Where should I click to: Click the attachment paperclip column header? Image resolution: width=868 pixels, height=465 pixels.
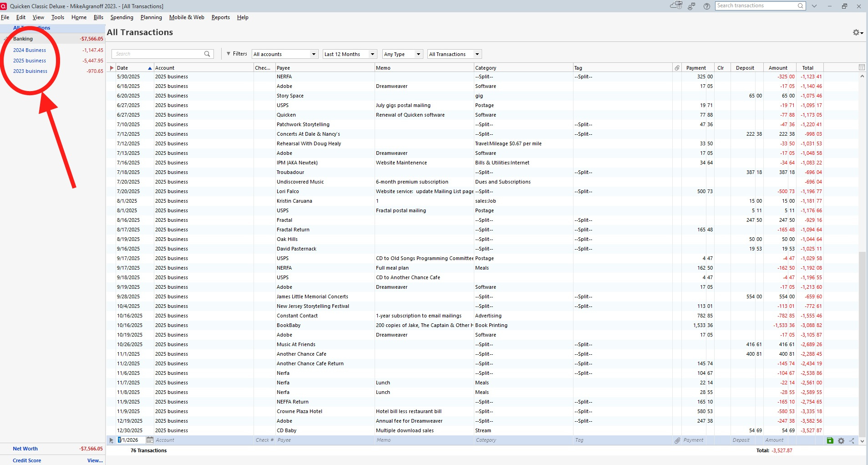click(x=677, y=68)
